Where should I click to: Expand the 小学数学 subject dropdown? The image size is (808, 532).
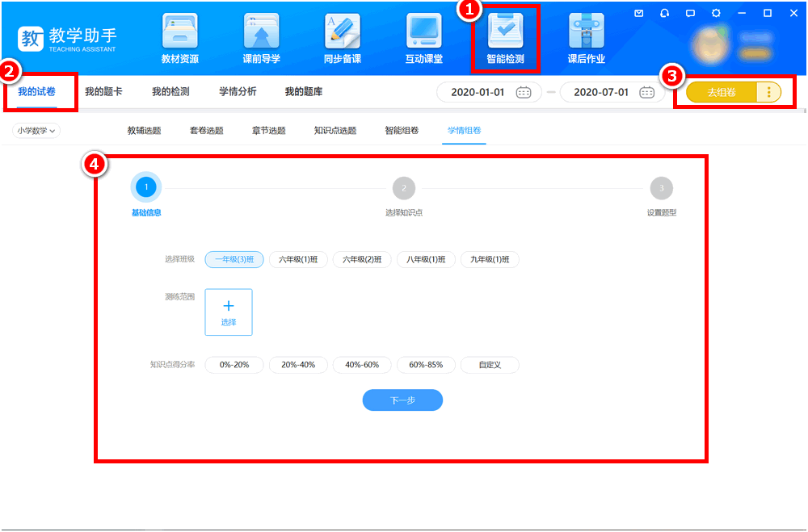pos(36,131)
